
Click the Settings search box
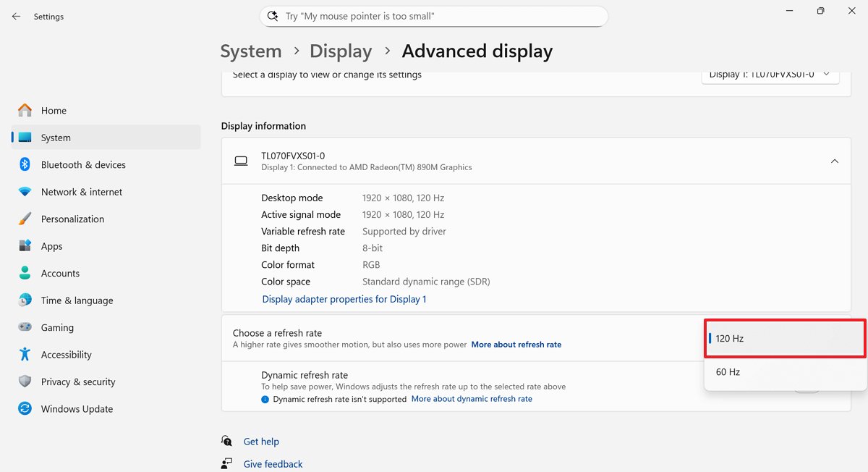pyautogui.click(x=434, y=15)
